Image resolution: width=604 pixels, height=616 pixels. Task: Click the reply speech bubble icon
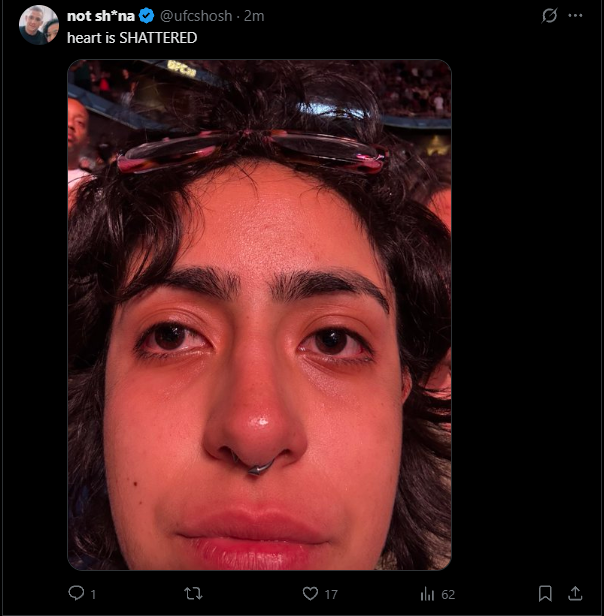[x=76, y=593]
